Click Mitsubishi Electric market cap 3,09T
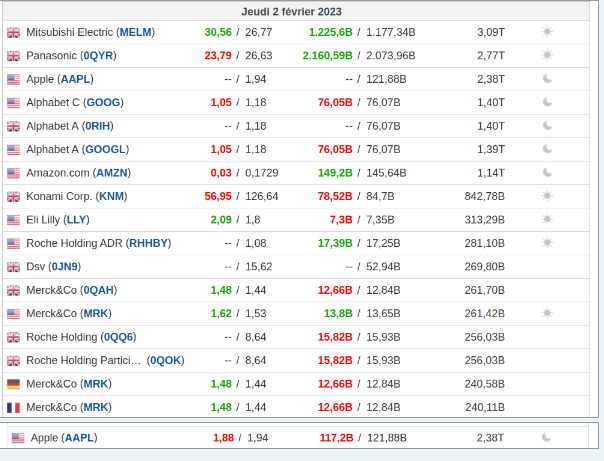This screenshot has height=461, width=604. (491, 32)
